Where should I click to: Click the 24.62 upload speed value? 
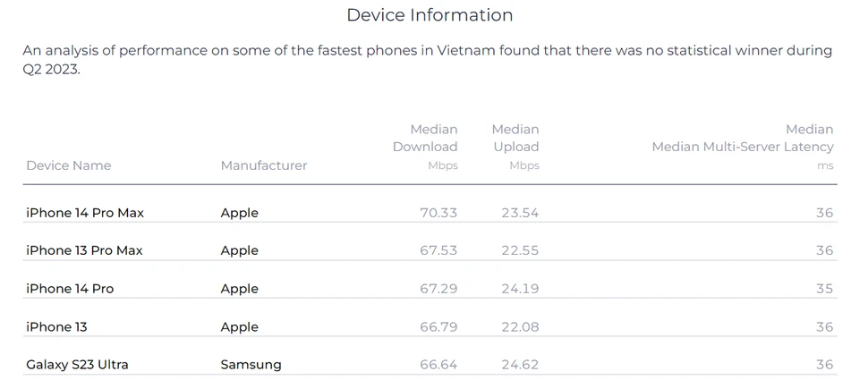pos(519,365)
